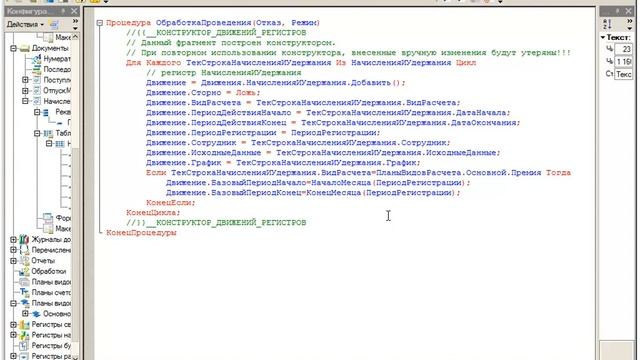Click the КонецПроцедуры line in the code

(x=141, y=233)
